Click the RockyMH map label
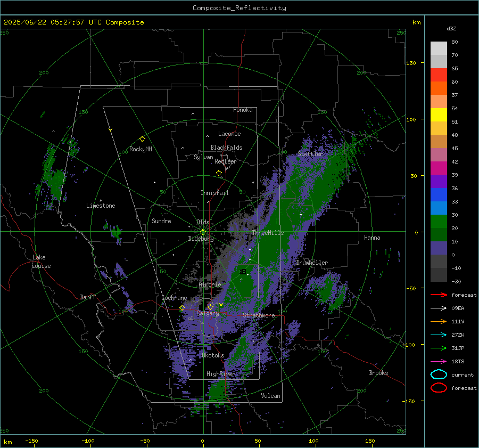 tap(141, 149)
